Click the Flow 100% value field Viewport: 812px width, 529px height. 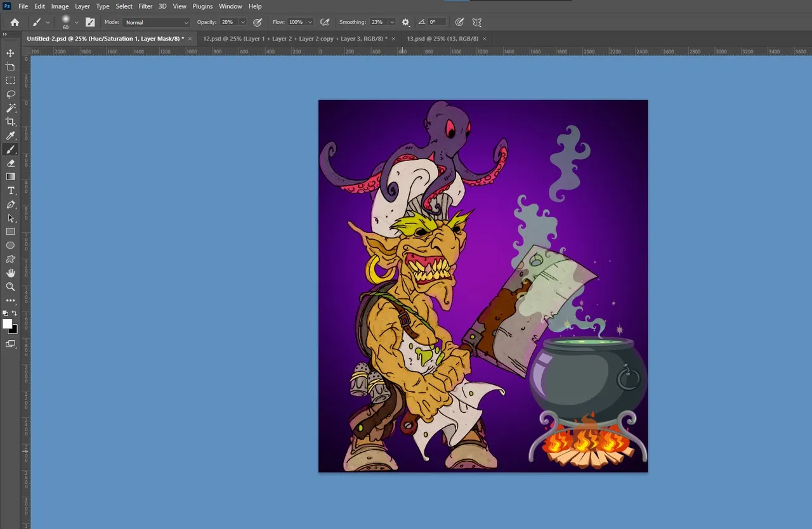(296, 22)
